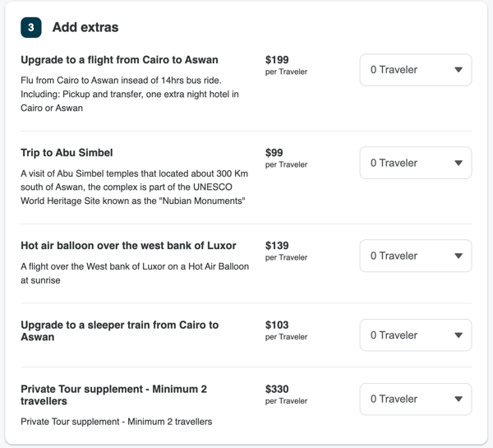The height and width of the screenshot is (448, 493).
Task: Click the 'Trip to Abu Simbel' title
Action: pyautogui.click(x=67, y=153)
